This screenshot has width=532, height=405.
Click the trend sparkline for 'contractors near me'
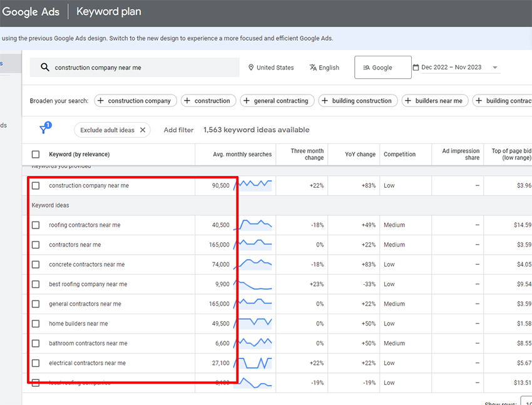(x=253, y=245)
